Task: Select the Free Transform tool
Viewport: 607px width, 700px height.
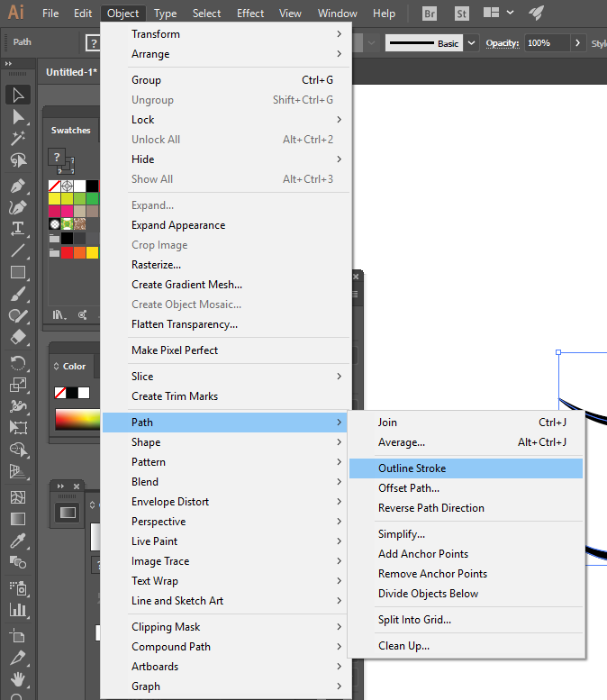Action: (18, 428)
